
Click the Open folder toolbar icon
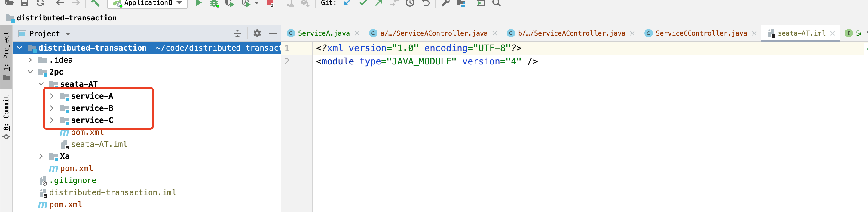pos(9,3)
